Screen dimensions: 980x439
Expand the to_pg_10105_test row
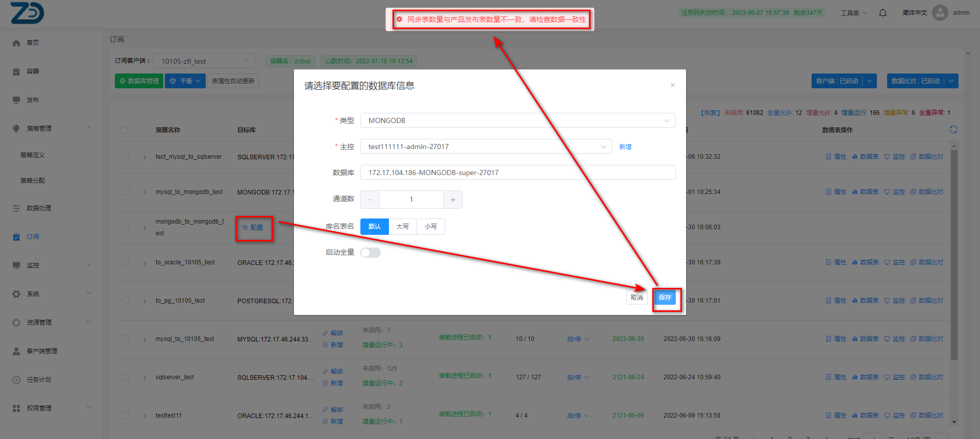145,301
